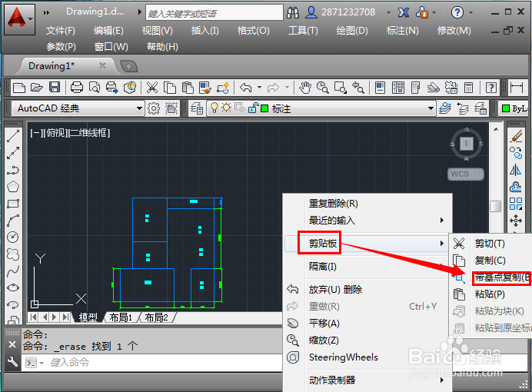Open the Help question mark toolbar icon
This screenshot has width=532, height=392.
491,88
